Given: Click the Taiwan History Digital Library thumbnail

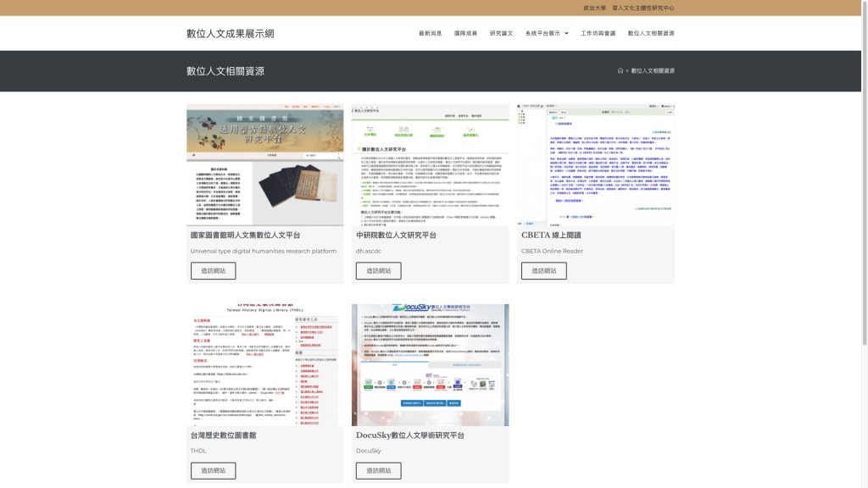Looking at the screenshot, I should point(265,365).
